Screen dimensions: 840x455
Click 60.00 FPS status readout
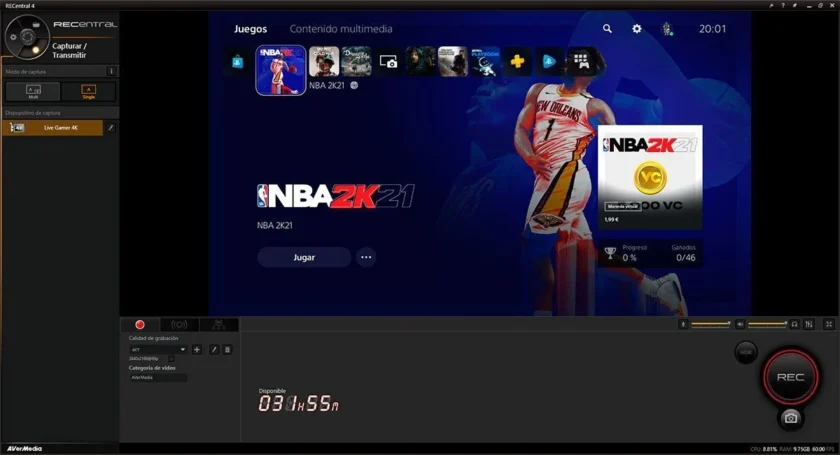(823, 449)
